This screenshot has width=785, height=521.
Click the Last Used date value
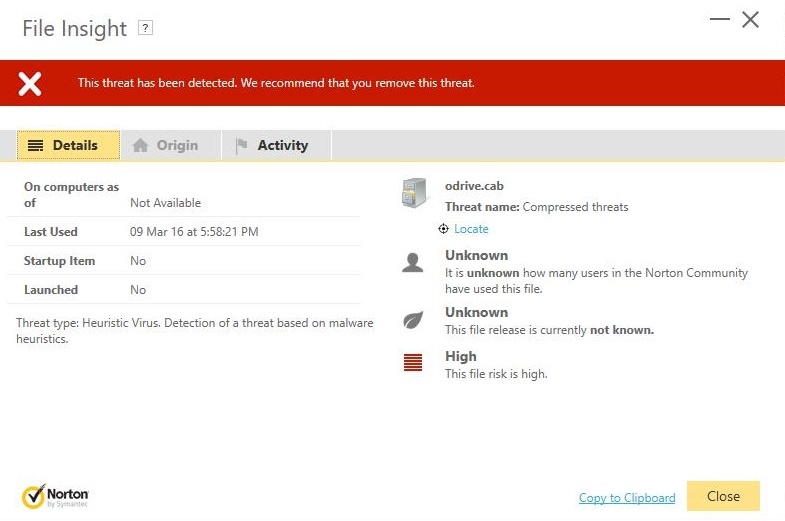[x=194, y=232]
